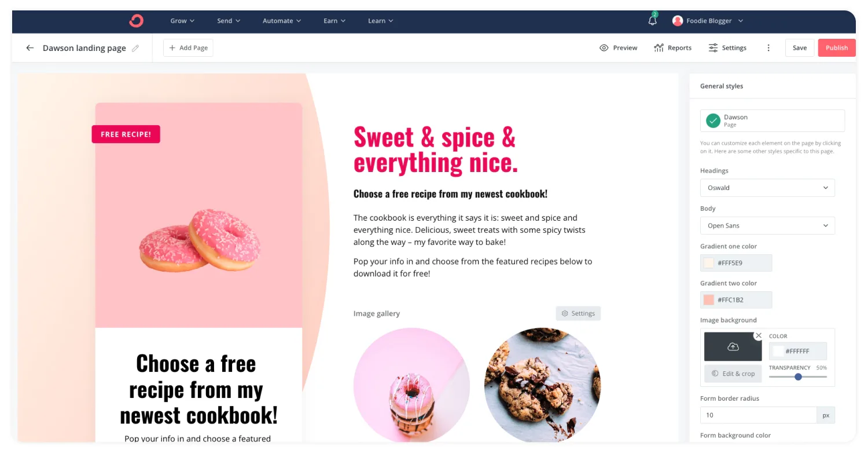The width and height of the screenshot is (868, 461).
Task: Open the three-dot more options menu
Action: [768, 48]
